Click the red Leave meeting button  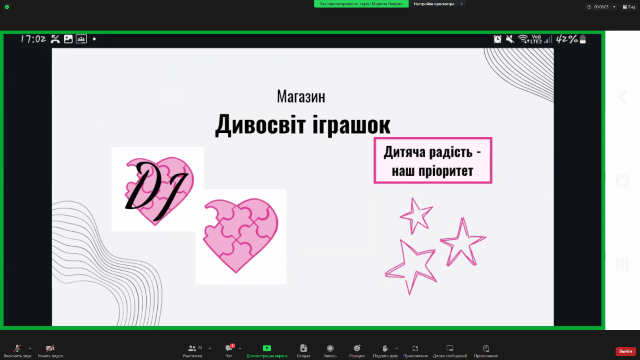click(625, 351)
